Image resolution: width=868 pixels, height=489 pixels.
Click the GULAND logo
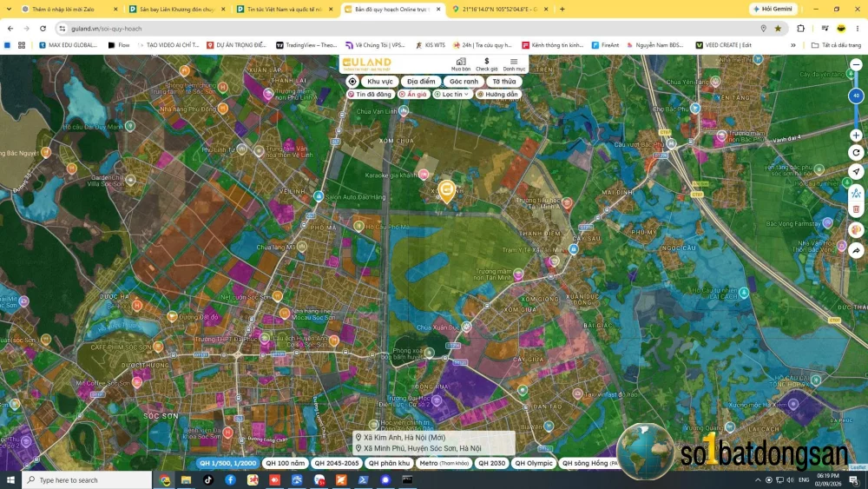[366, 63]
